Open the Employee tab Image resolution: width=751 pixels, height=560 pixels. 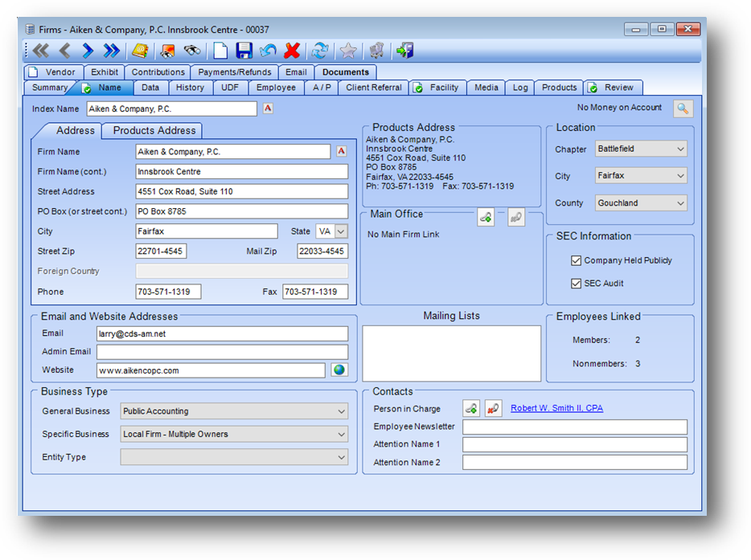click(276, 88)
